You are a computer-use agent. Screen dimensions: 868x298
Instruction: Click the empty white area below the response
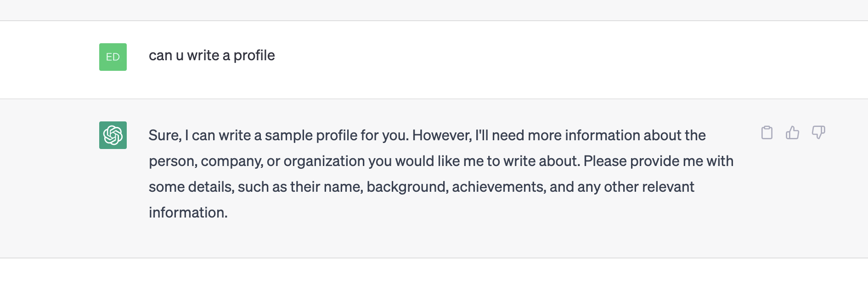434,278
